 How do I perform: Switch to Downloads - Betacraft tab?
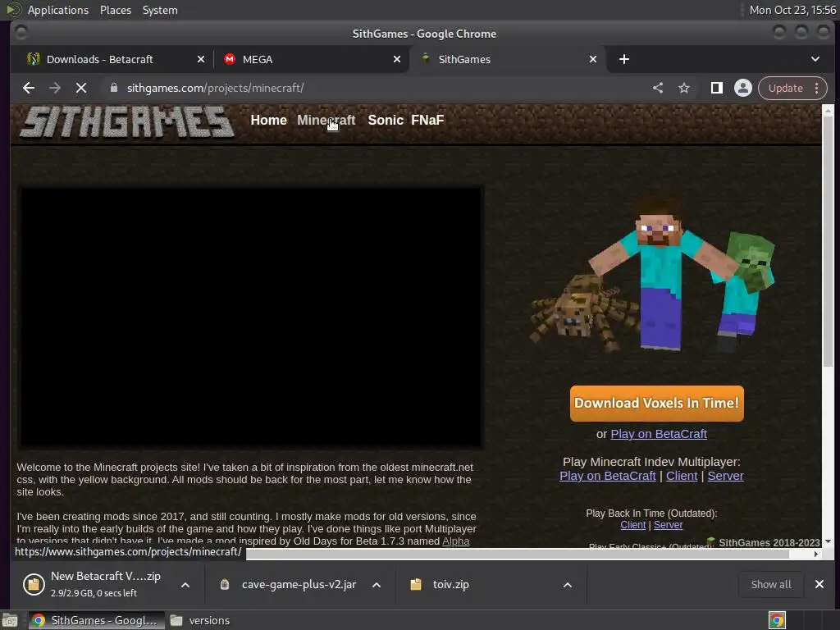coord(115,59)
